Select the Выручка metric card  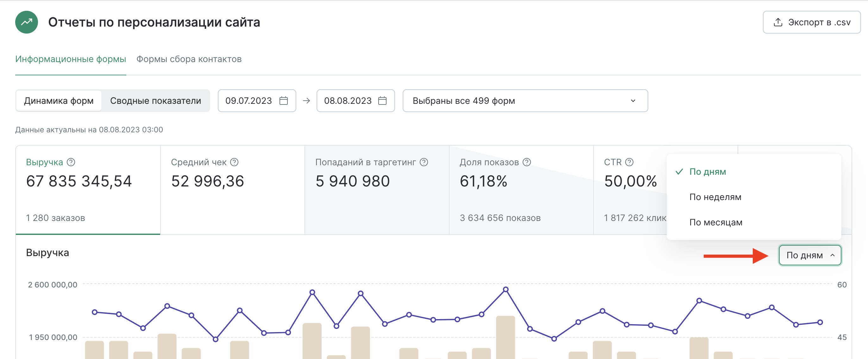(x=88, y=190)
